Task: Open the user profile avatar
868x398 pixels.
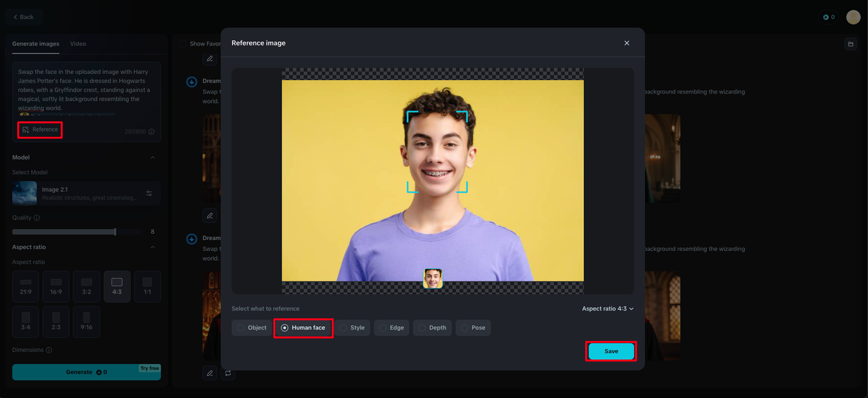Action: [853, 17]
